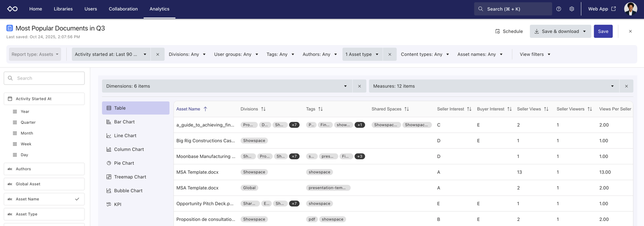The image size is (644, 226).
Task: Clear the Activity started at filter
Action: point(158,54)
